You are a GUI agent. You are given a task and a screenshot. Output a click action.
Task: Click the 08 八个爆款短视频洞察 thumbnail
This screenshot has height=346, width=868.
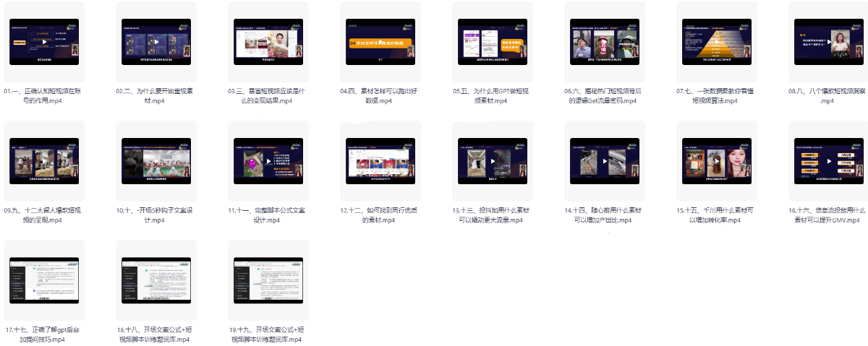829,42
